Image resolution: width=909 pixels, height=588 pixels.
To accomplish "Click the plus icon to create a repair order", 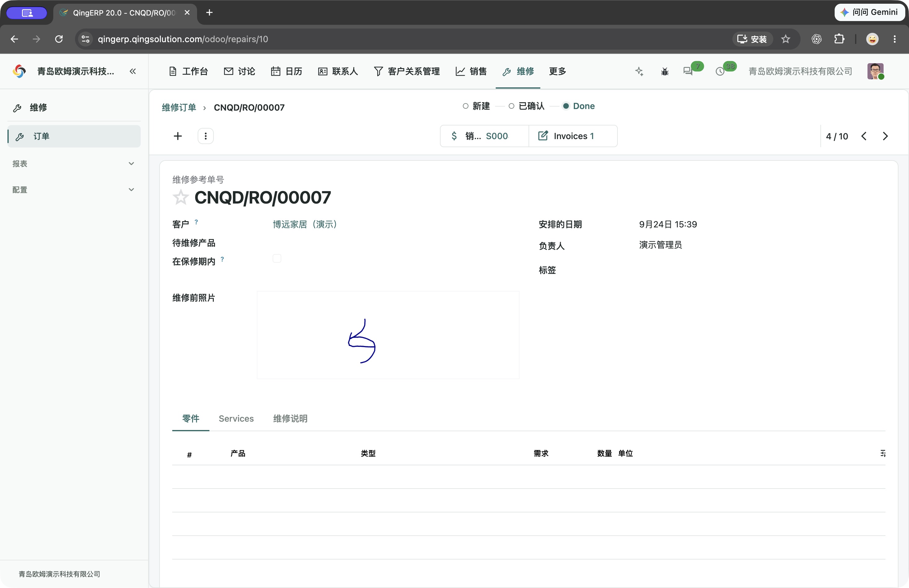I will 178,136.
